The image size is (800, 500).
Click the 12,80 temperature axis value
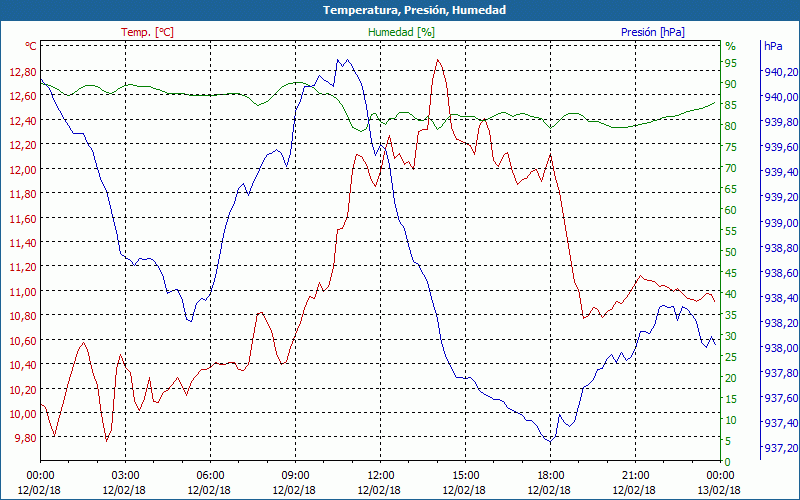23,72
